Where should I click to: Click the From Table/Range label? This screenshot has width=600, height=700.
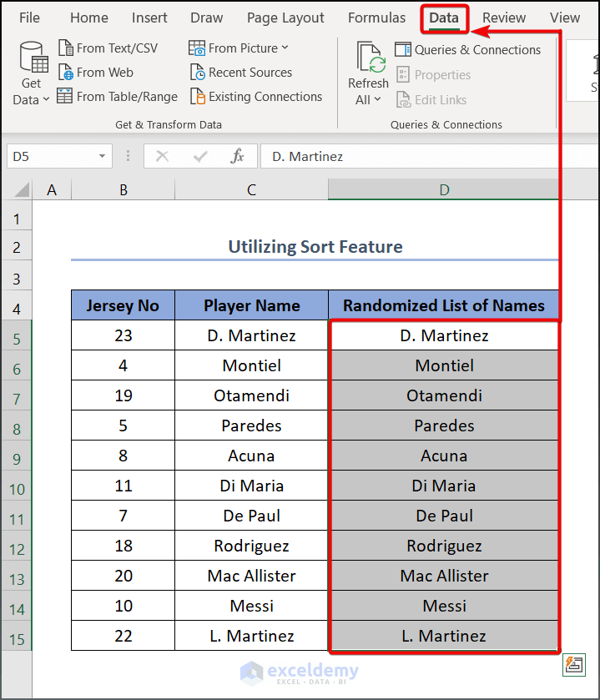click(127, 97)
